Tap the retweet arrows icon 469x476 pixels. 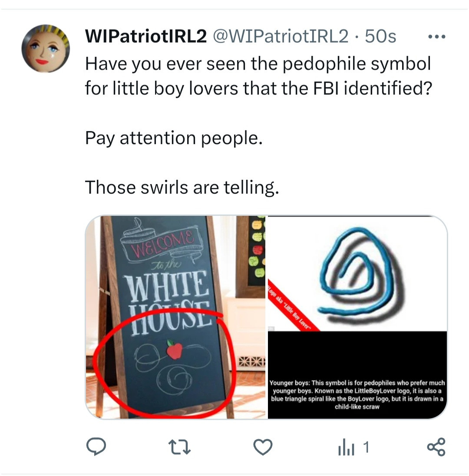pos(179,447)
